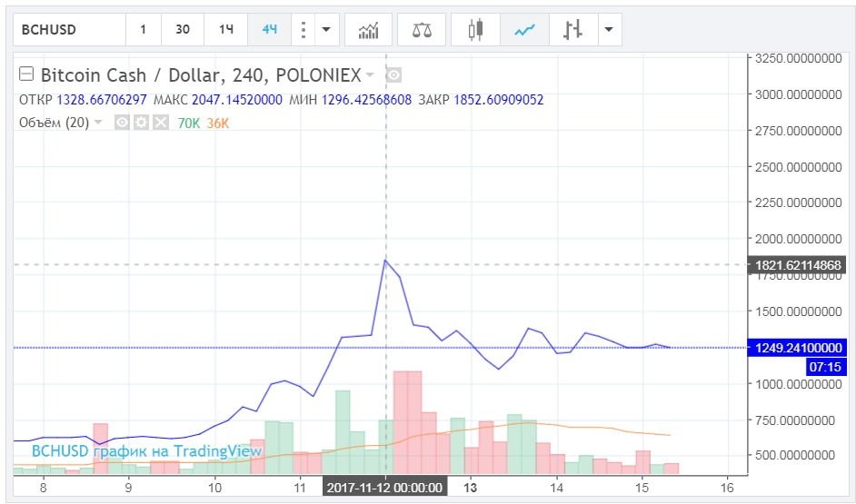This screenshot has width=856, height=504.
Task: Click the date 8 on time axis
Action: [43, 487]
